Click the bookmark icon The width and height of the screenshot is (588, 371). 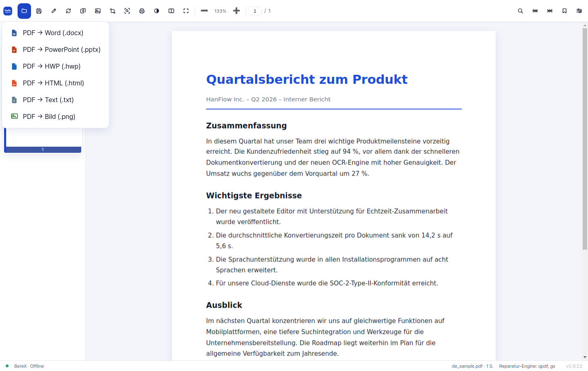tap(564, 11)
